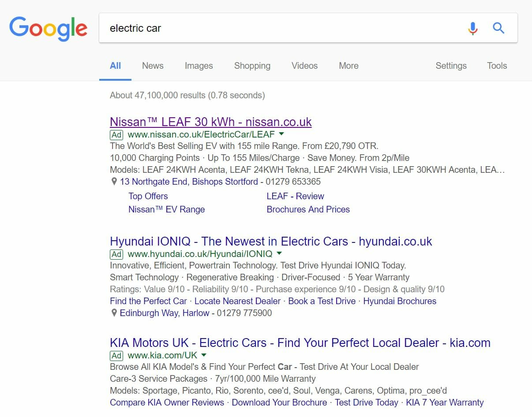Open Edinburgh Way, Harlow address link
532x417 pixels.
[165, 313]
